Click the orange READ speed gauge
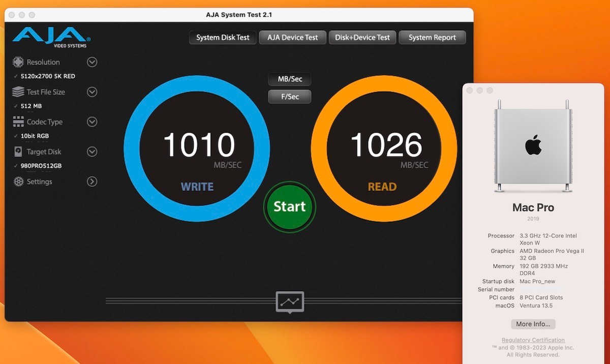 tap(384, 148)
